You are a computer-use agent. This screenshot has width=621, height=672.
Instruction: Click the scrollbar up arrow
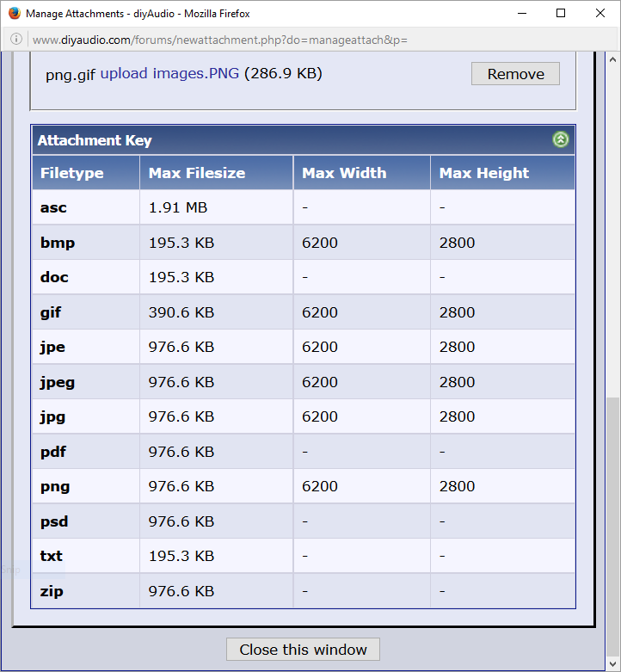(613, 59)
